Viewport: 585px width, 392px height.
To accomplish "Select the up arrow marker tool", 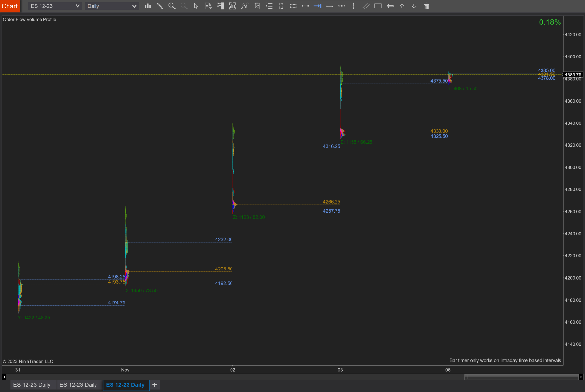I will pos(402,6).
